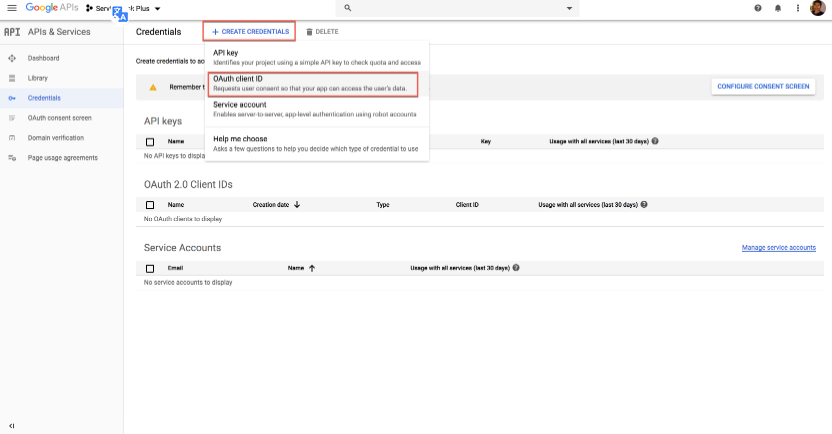Check the Service Accounts select-all checkbox

click(150, 268)
